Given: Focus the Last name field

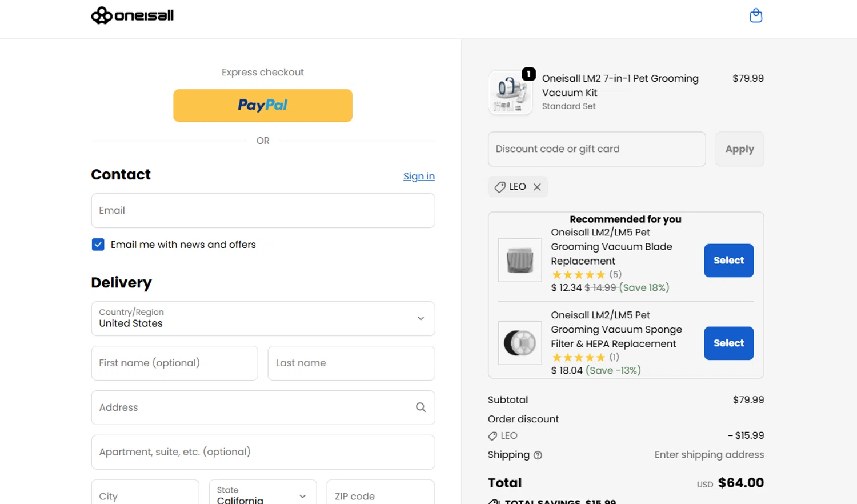Looking at the screenshot, I should pos(351,363).
